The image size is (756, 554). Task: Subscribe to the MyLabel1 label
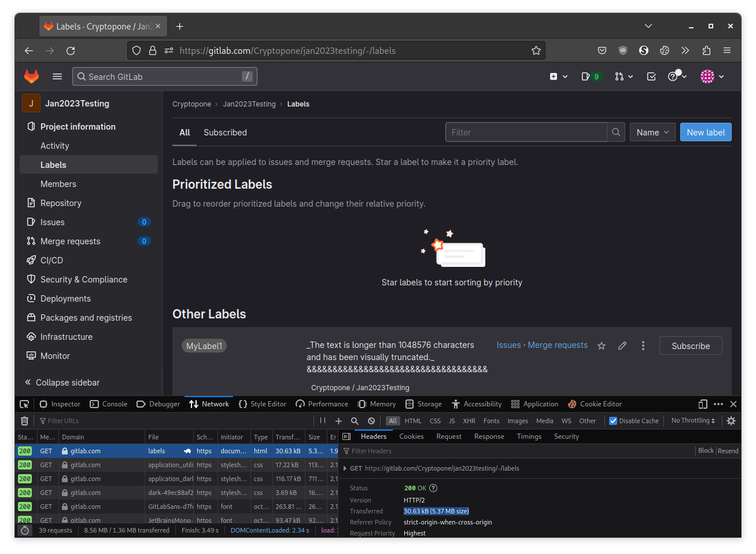point(691,346)
